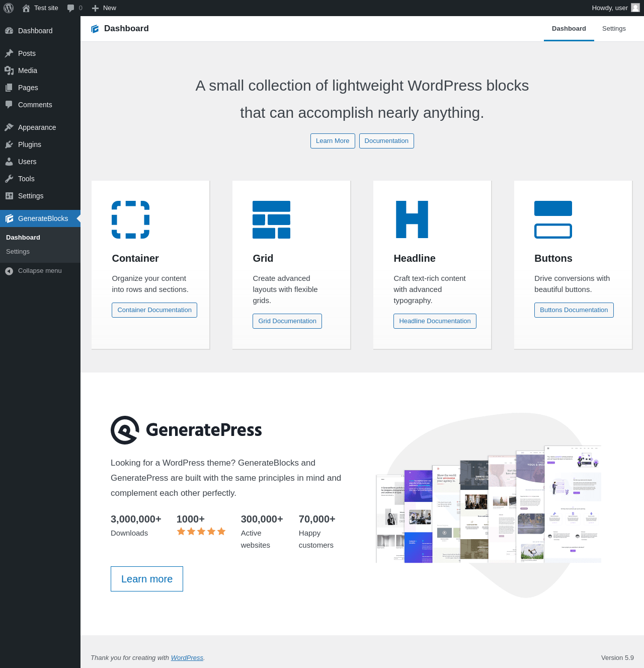Image resolution: width=644 pixels, height=668 pixels.
Task: Open Tools in the sidebar
Action: [x=40, y=179]
